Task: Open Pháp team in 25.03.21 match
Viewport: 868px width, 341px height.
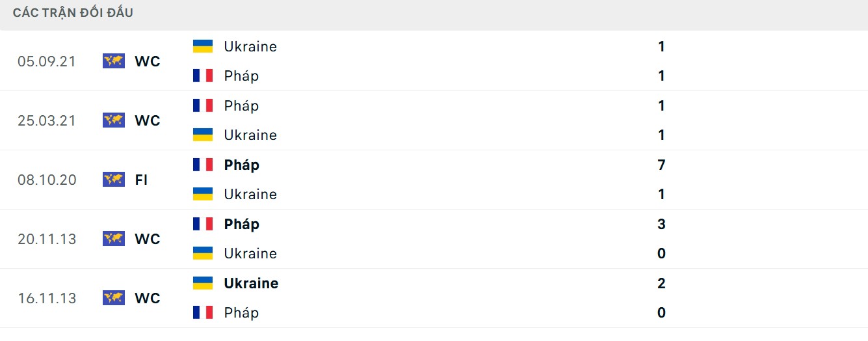Action: pyautogui.click(x=241, y=105)
